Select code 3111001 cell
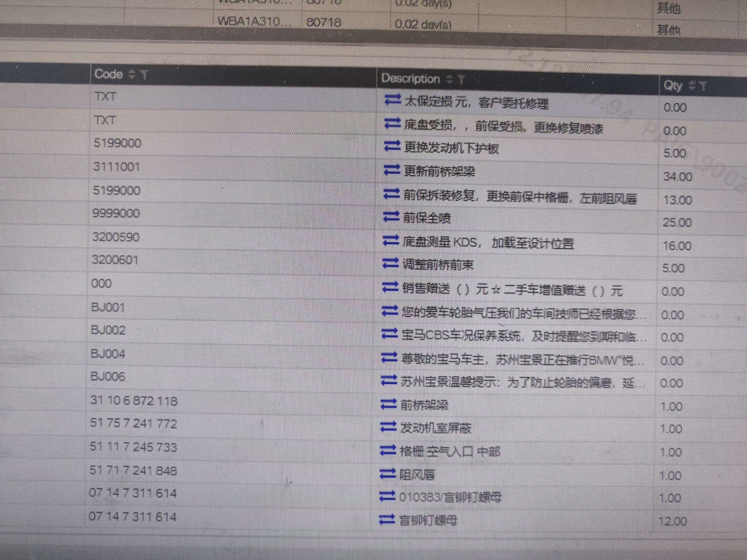The height and width of the screenshot is (560, 747). (x=117, y=167)
